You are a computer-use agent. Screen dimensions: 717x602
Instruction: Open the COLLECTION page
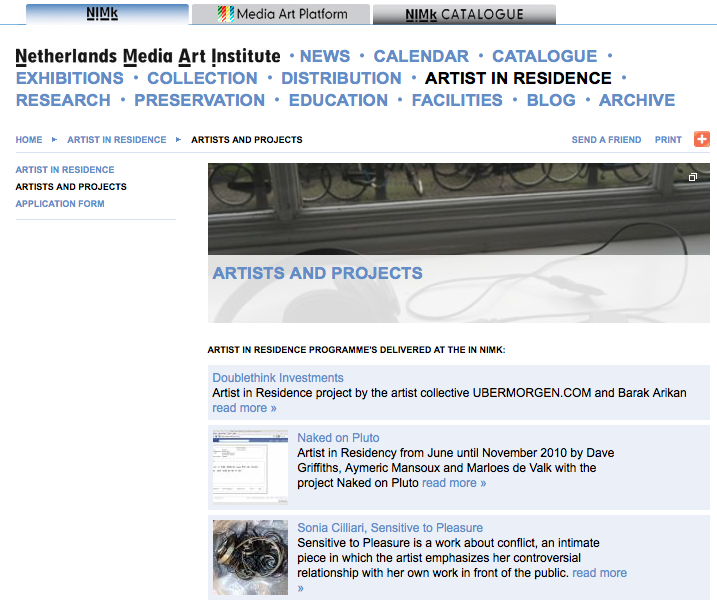tap(202, 78)
